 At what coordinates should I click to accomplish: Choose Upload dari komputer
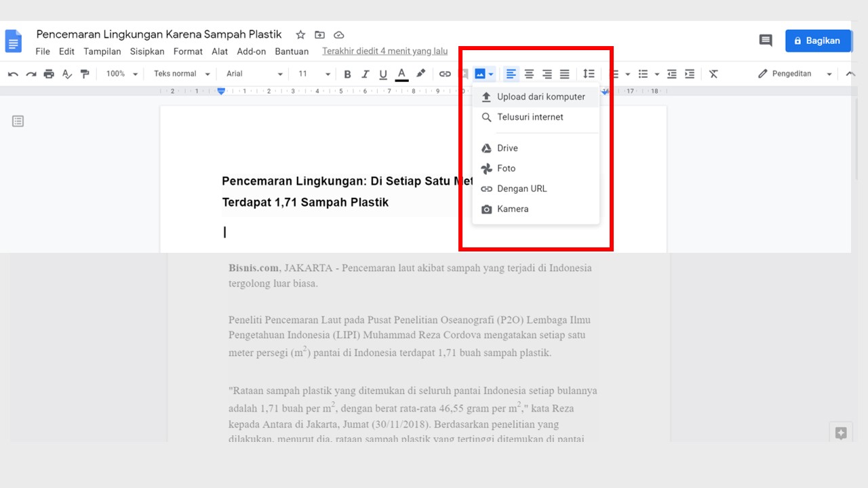pos(536,97)
